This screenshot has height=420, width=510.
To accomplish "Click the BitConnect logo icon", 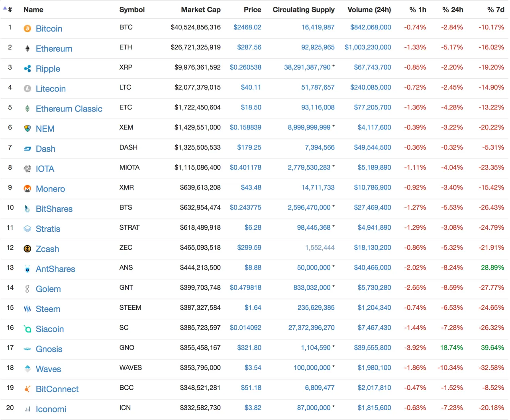I will tap(27, 389).
